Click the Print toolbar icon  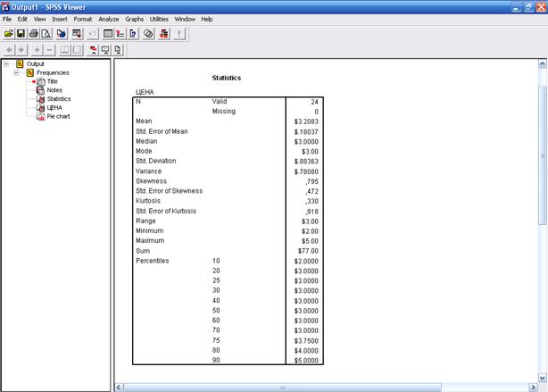pos(34,33)
